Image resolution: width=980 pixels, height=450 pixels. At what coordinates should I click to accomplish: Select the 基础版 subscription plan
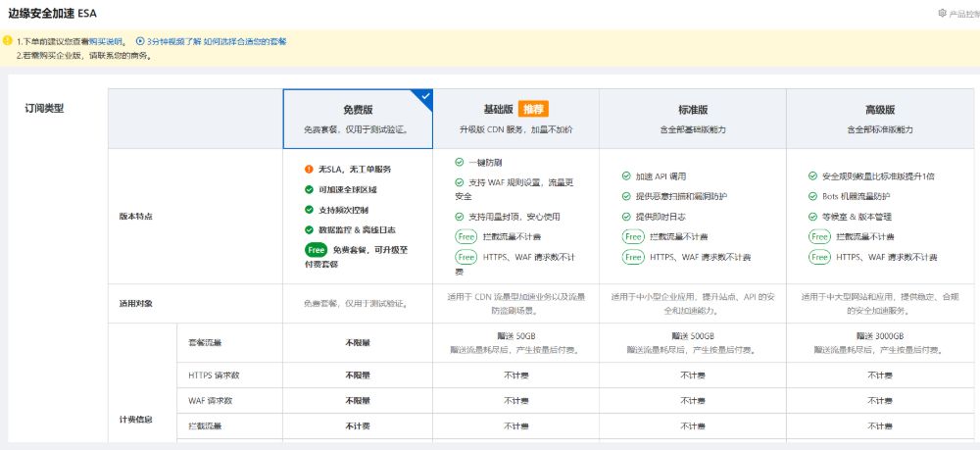coord(515,119)
